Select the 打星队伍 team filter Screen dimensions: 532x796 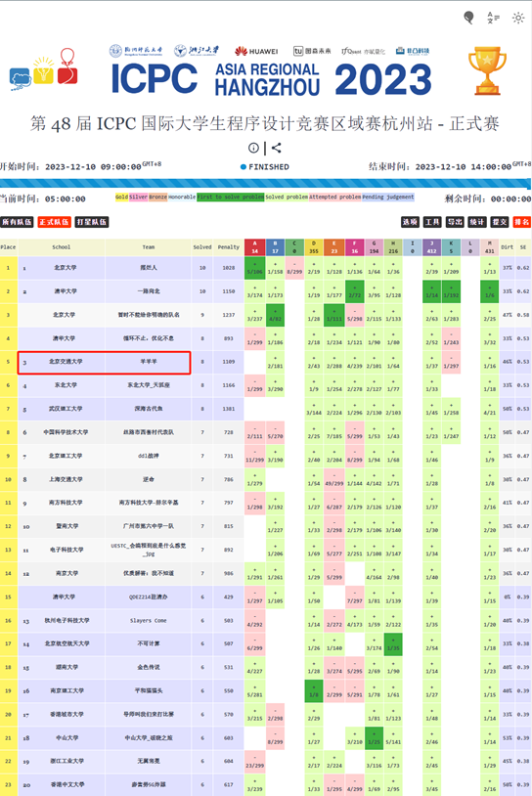coord(92,222)
